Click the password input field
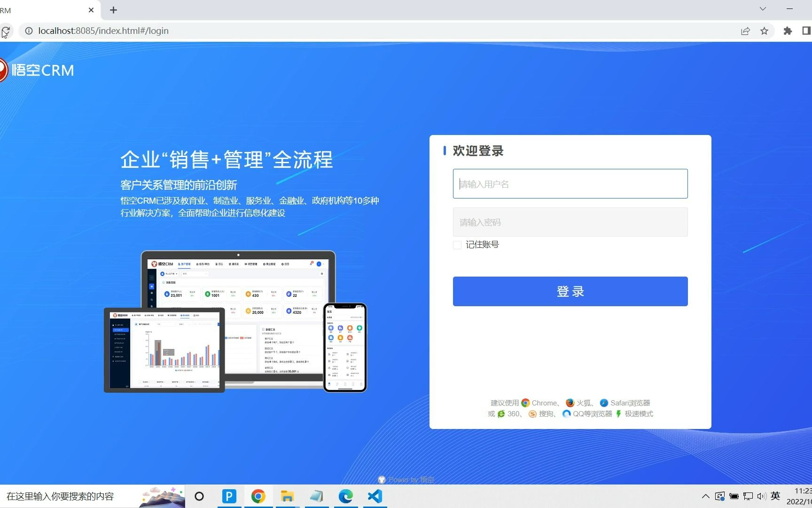This screenshot has height=508, width=812. 570,222
